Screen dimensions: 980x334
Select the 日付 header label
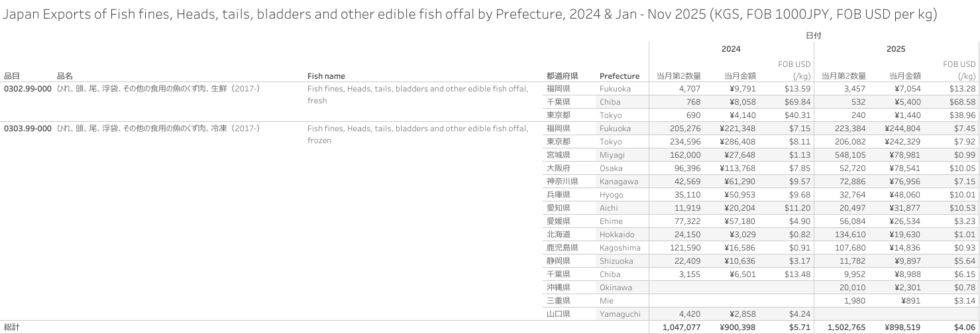coord(813,36)
